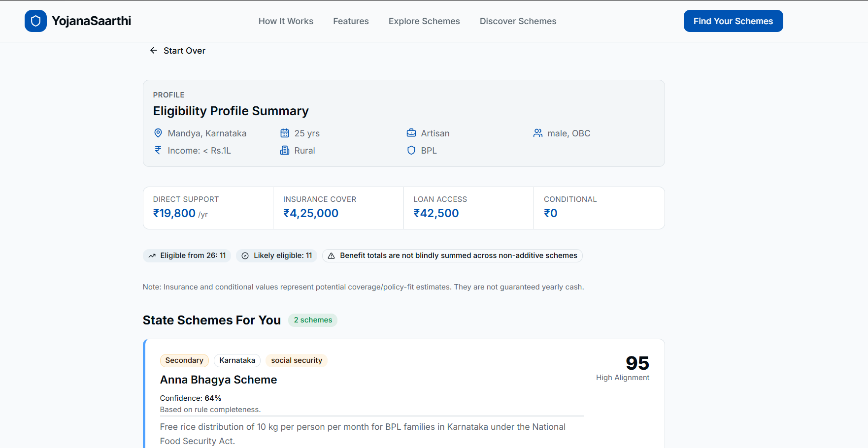Click the 95 High Alignment score

[x=623, y=368]
